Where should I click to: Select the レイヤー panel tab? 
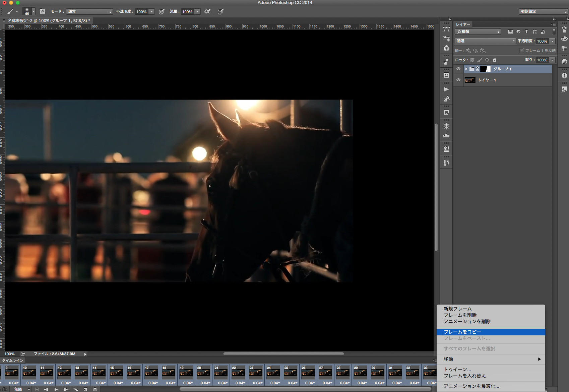(463, 24)
